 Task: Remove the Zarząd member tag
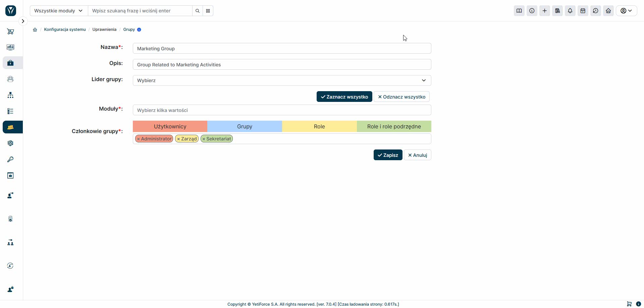click(x=178, y=139)
